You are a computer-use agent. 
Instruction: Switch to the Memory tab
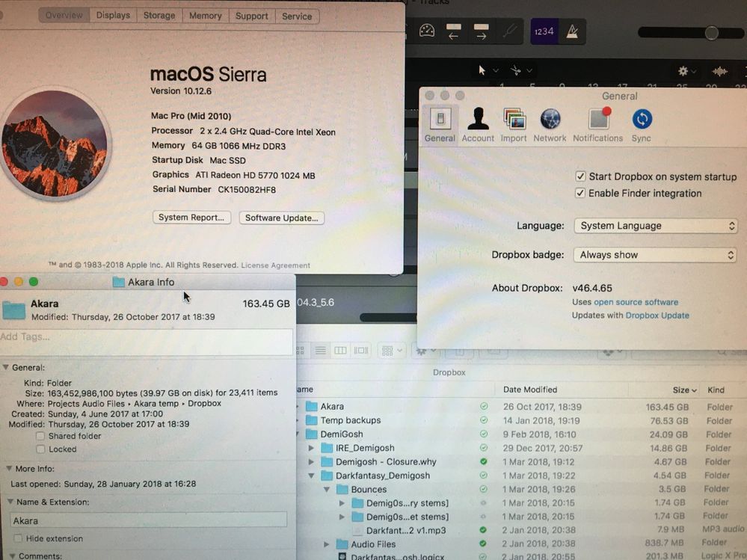coord(205,16)
